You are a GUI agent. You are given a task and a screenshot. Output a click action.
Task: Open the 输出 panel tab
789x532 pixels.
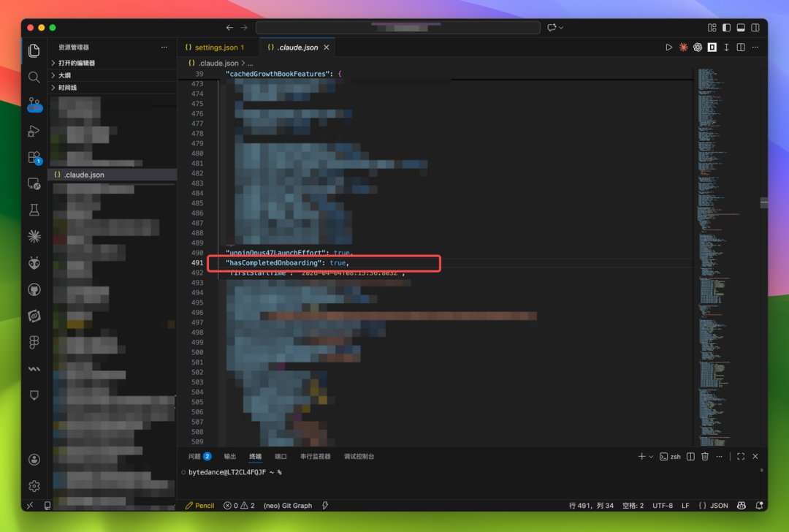click(230, 457)
